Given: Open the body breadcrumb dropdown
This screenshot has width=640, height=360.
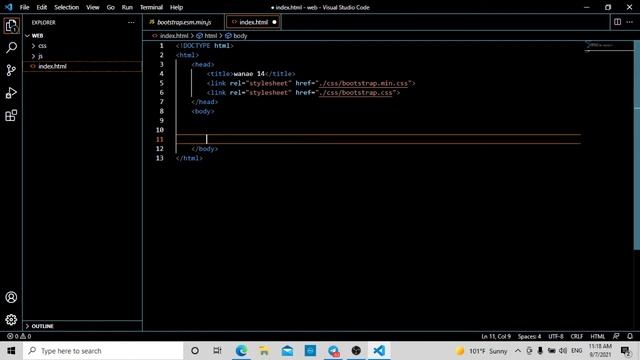Looking at the screenshot, I should point(236,36).
